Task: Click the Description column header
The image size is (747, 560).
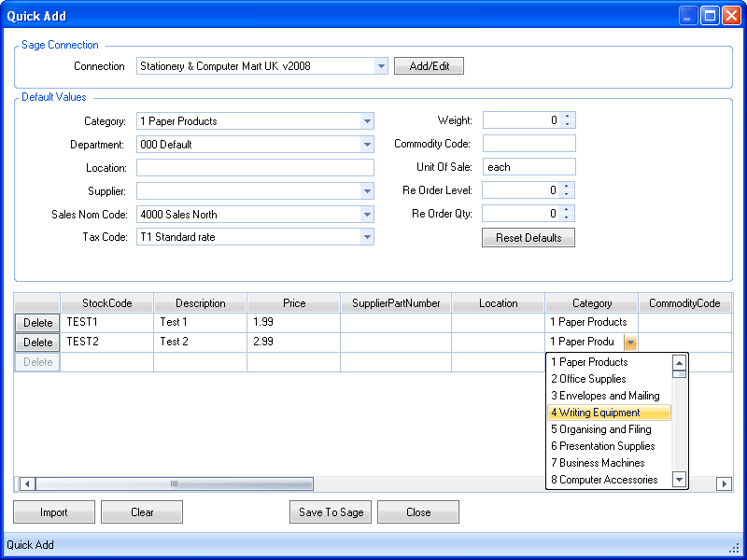Action: click(x=200, y=303)
